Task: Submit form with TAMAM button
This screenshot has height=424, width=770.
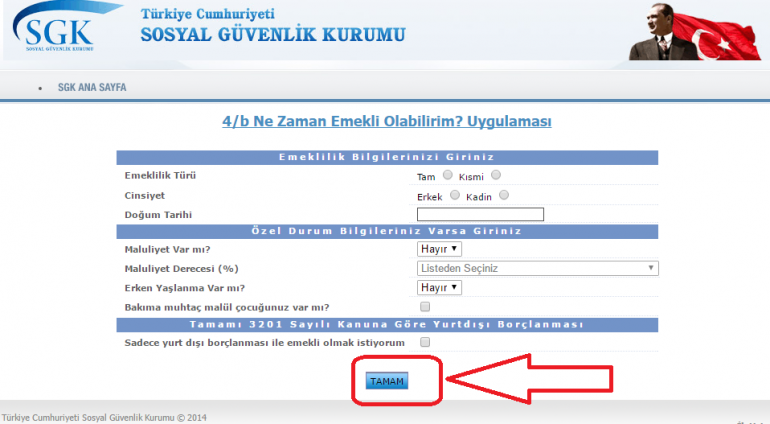Action: 387,381
